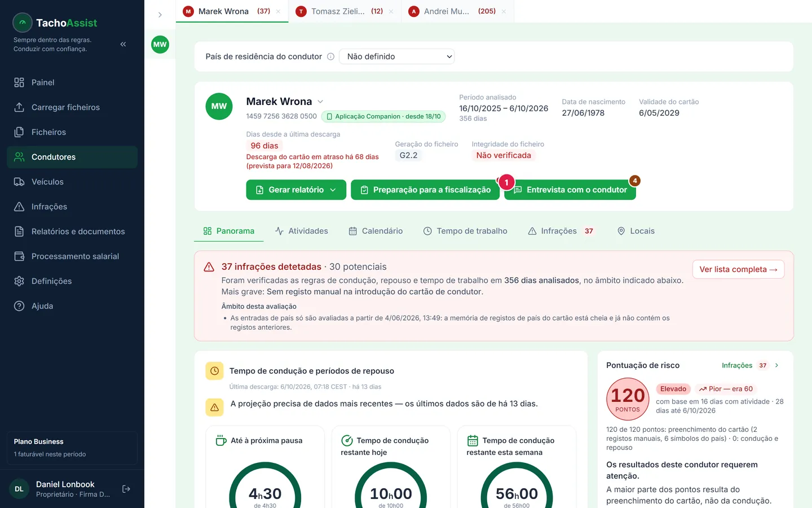Click the info icon beside País de residência
Image resolution: width=812 pixels, height=508 pixels.
point(331,56)
